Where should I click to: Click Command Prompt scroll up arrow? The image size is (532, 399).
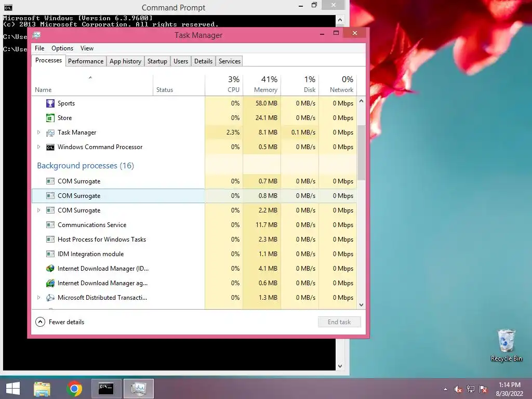[340, 20]
